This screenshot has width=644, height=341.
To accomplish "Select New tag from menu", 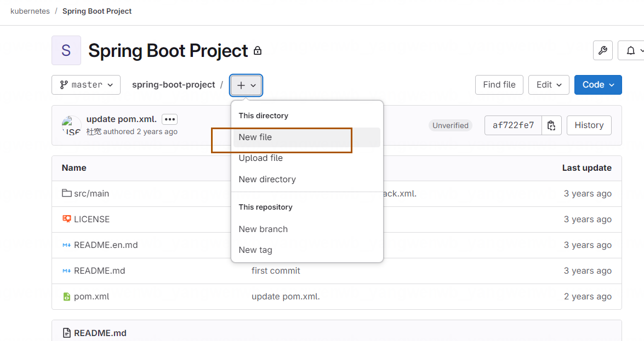I will 306,250.
